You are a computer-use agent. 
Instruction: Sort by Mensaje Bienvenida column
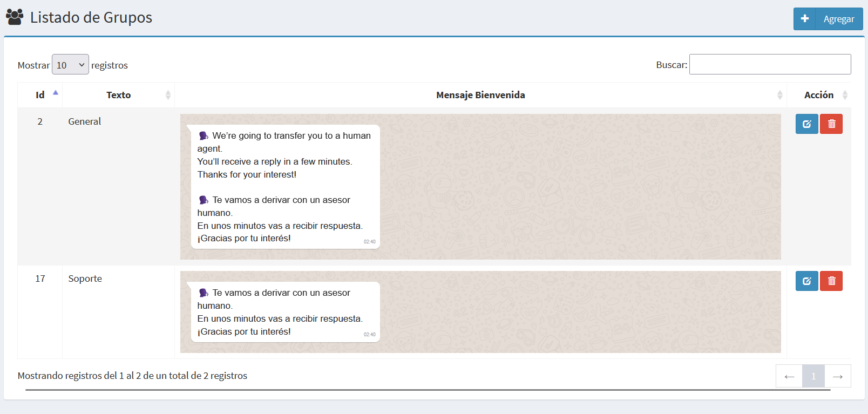click(x=480, y=95)
